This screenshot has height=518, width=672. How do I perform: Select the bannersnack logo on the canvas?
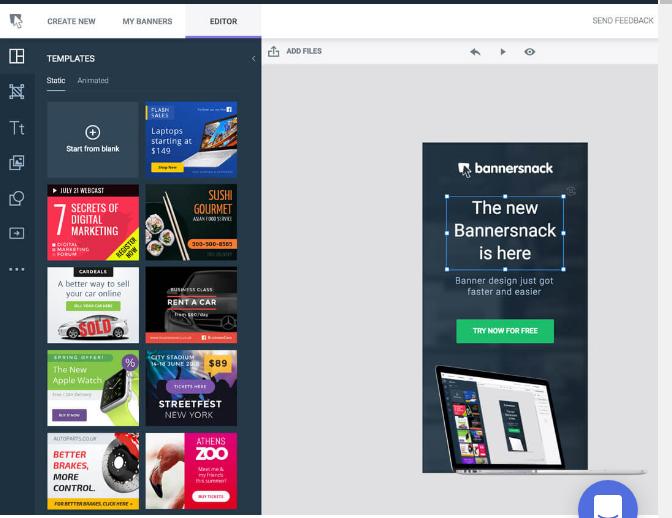click(x=505, y=169)
